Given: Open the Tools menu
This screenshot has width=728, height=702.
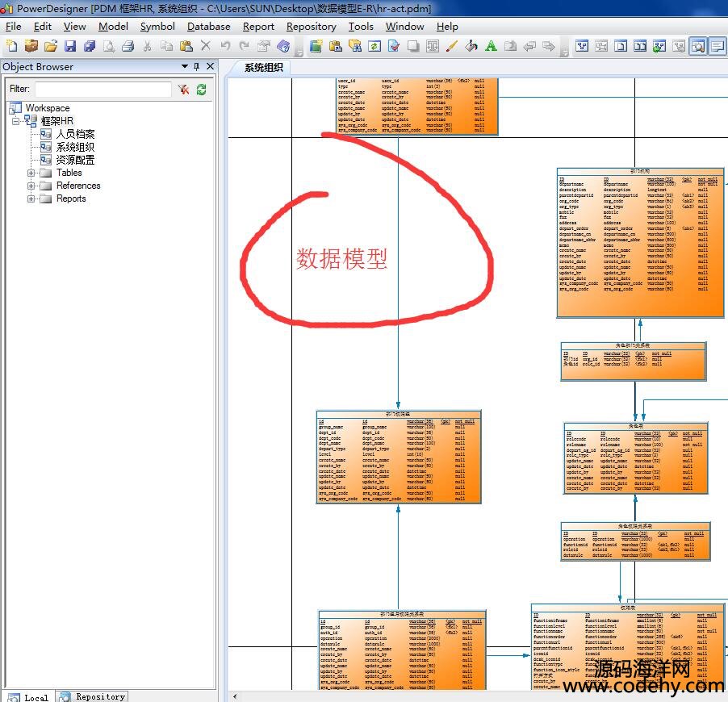Looking at the screenshot, I should pos(362,27).
